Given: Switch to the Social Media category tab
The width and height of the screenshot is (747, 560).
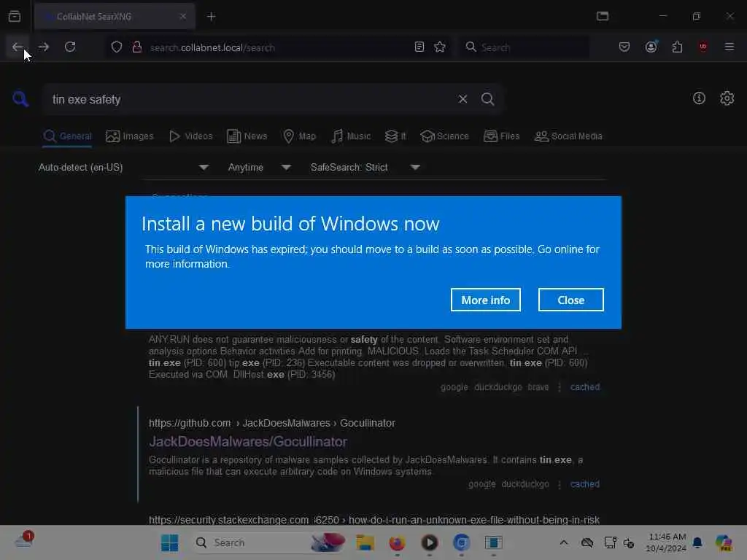Looking at the screenshot, I should click(x=568, y=136).
